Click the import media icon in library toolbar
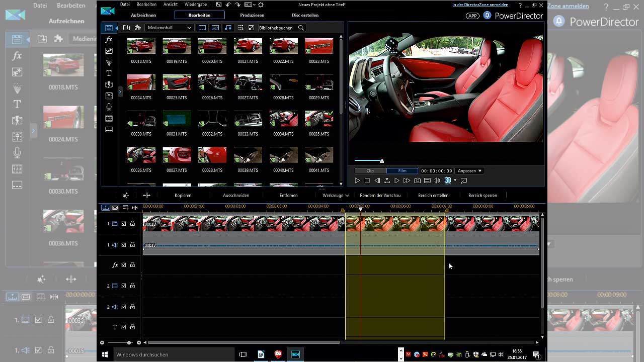The image size is (644, 362). pos(126,28)
